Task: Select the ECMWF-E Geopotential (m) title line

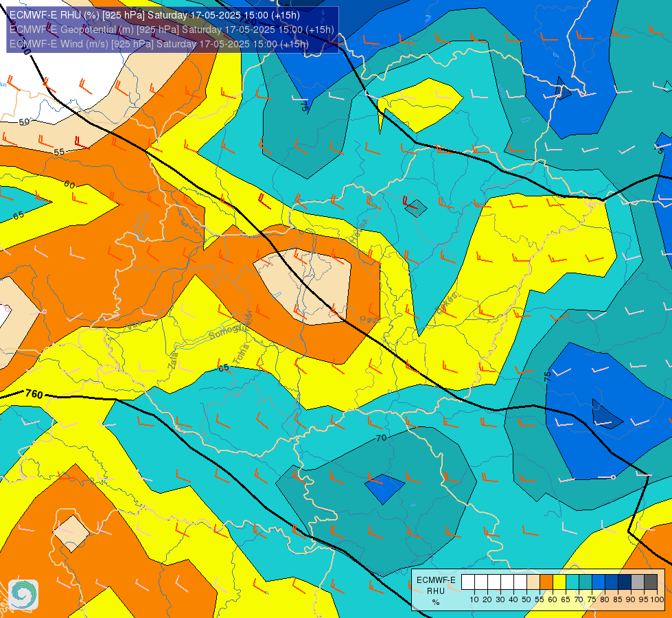Action: pos(172,30)
